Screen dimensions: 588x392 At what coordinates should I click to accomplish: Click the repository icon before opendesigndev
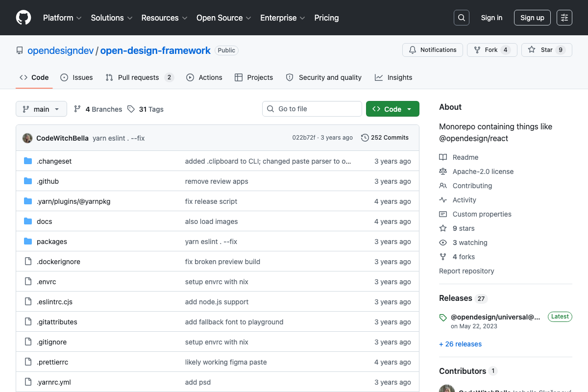point(20,50)
